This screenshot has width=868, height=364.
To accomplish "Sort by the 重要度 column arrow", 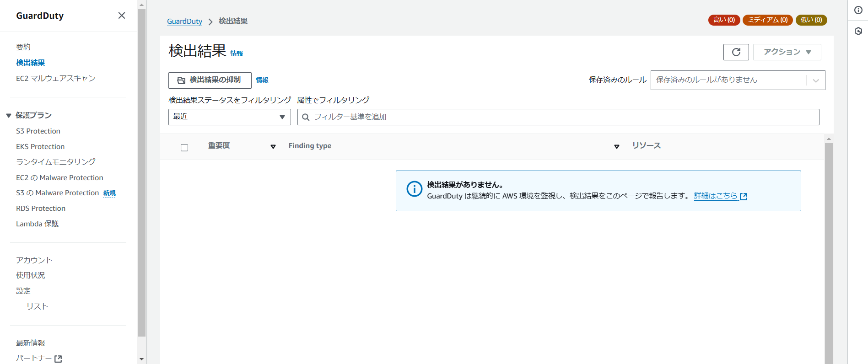I will (x=273, y=147).
